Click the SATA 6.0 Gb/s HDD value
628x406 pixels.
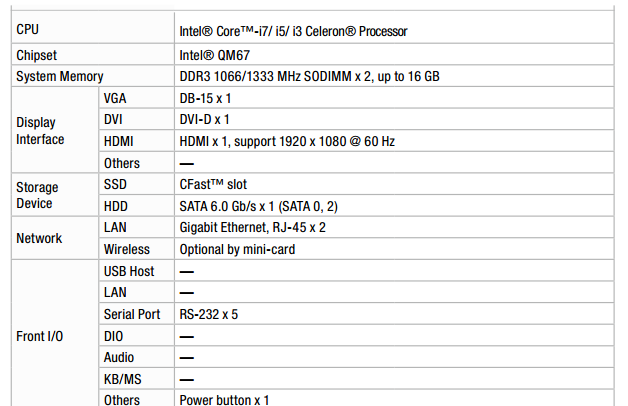tap(258, 206)
